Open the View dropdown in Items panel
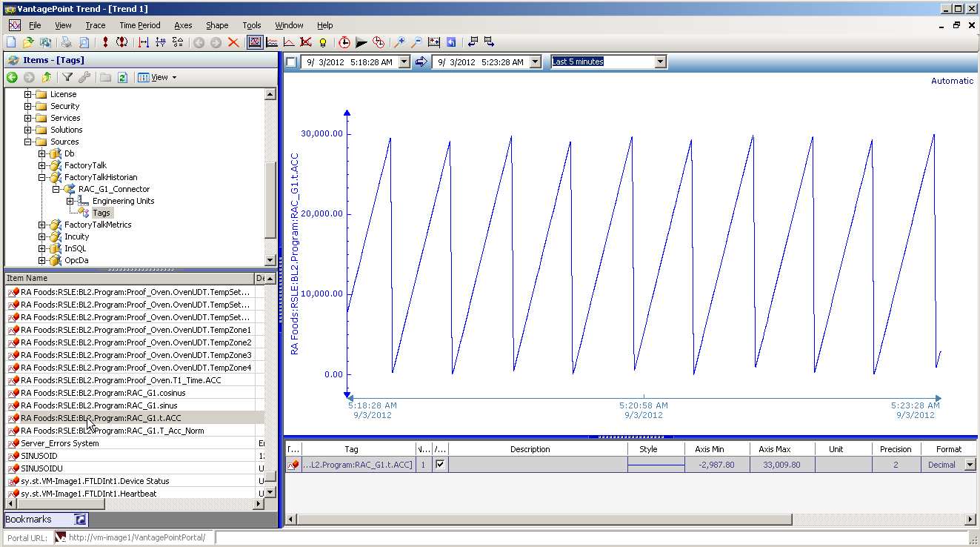Viewport: 980px width, 547px height. (158, 77)
